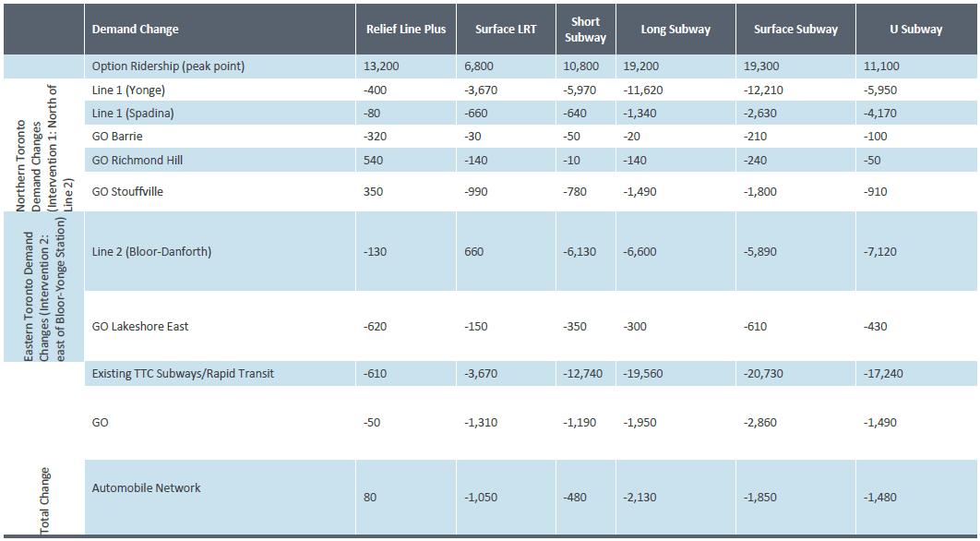
Task: Select the 19,300 Surface Subway ridership cell
Action: (x=760, y=66)
